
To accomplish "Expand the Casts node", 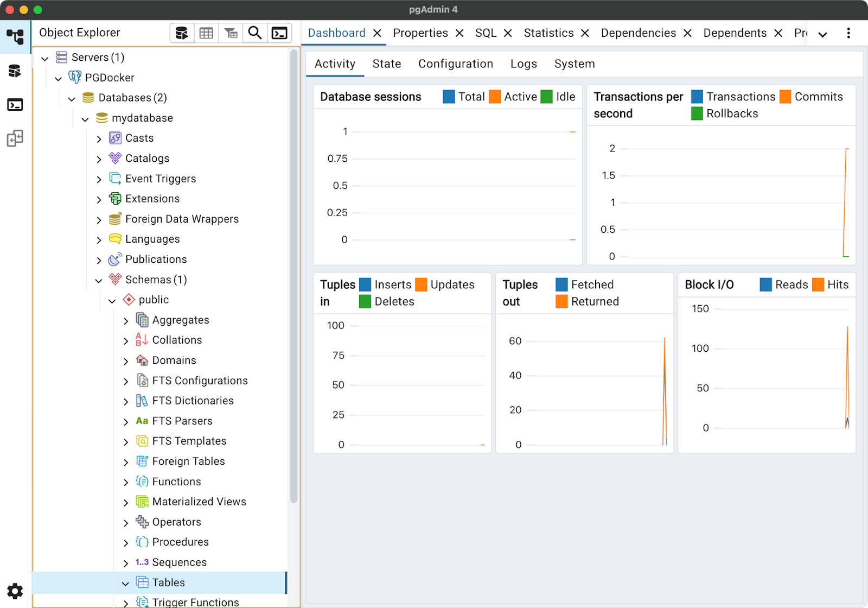I will 99,139.
